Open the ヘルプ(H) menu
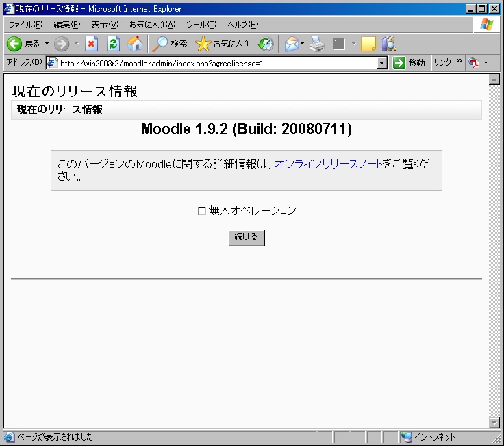This screenshot has height=446, width=504. 242,25
